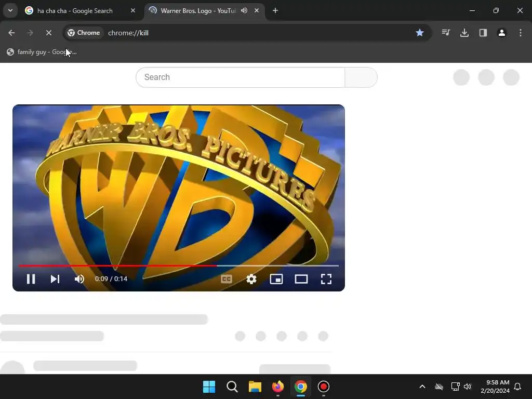Expand the hidden system tray icons
Viewport: 532px width, 399px height.
point(422,387)
